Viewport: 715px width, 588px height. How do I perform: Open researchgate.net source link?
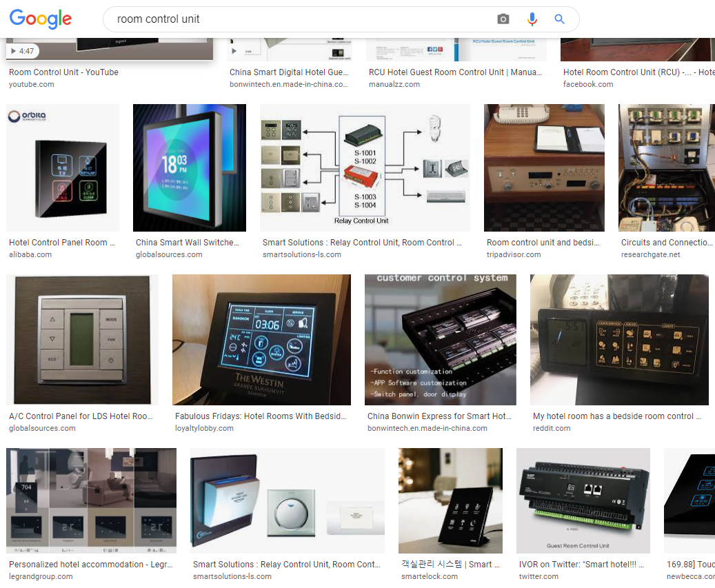pos(650,255)
